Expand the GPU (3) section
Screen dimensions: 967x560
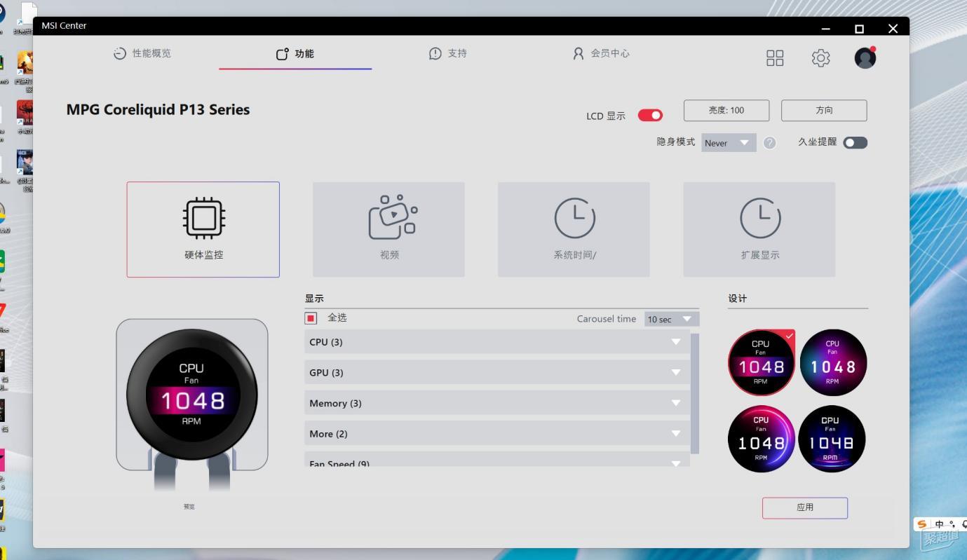[497, 372]
